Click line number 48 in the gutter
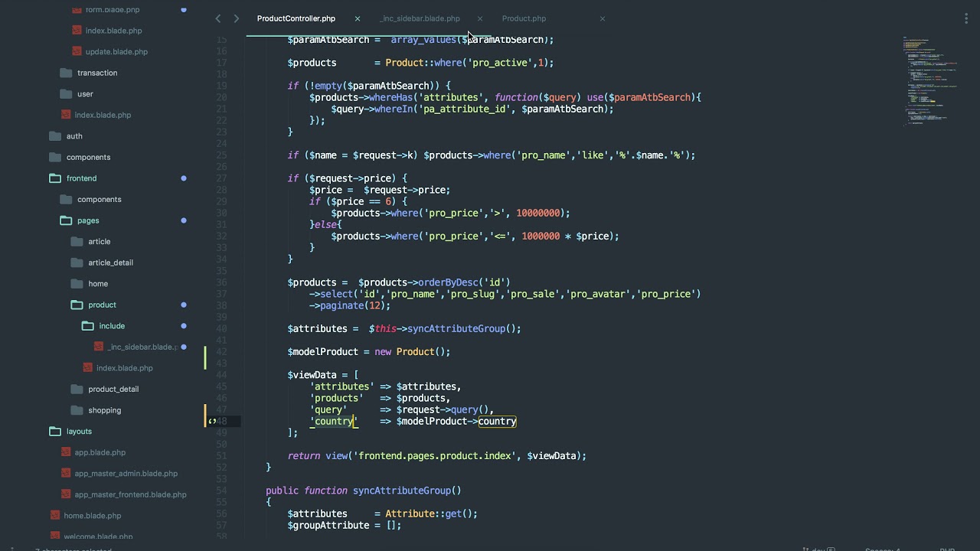 pyautogui.click(x=221, y=422)
